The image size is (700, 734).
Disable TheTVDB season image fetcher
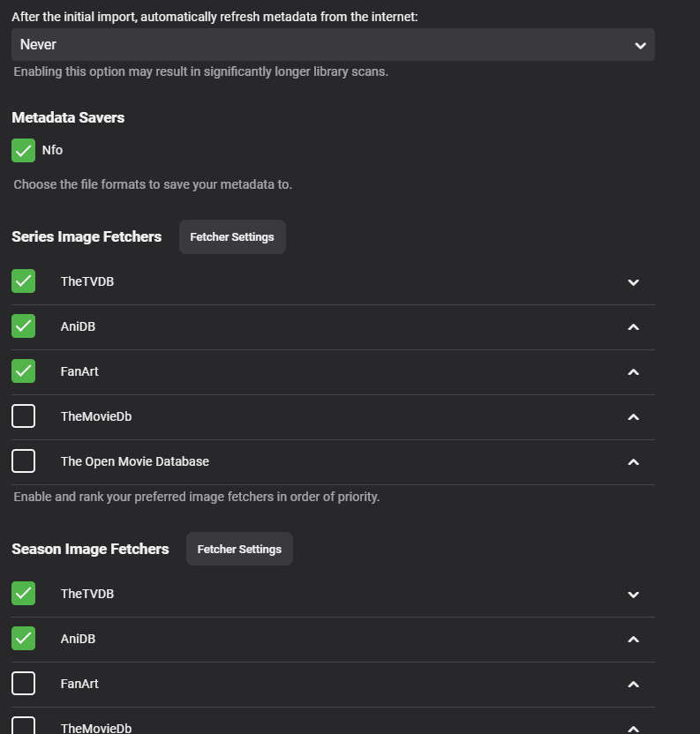pos(24,594)
